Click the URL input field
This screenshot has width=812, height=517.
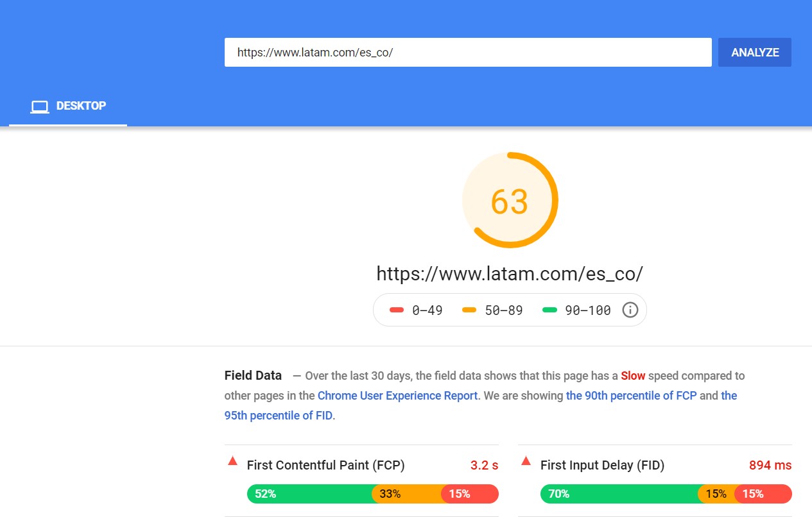(467, 53)
